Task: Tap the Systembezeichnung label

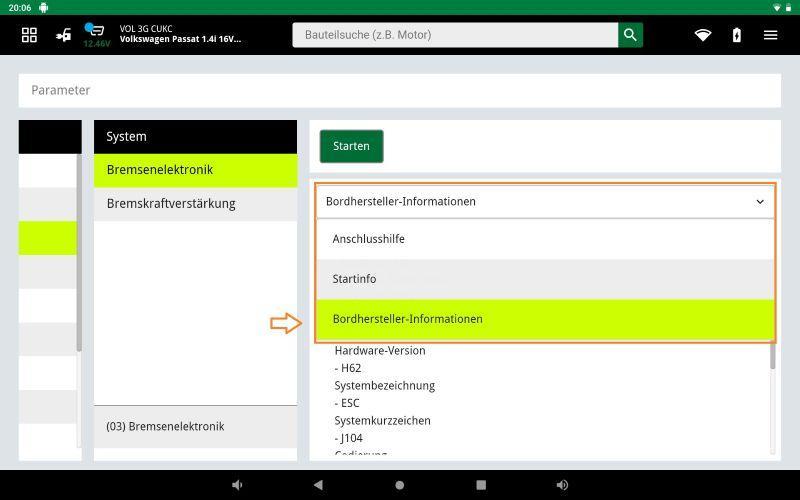Action: (x=385, y=386)
